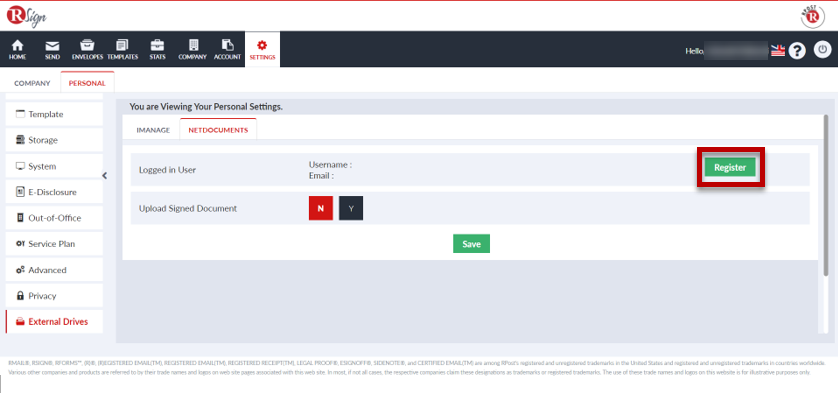Go to Home in the navigation bar

(18, 49)
